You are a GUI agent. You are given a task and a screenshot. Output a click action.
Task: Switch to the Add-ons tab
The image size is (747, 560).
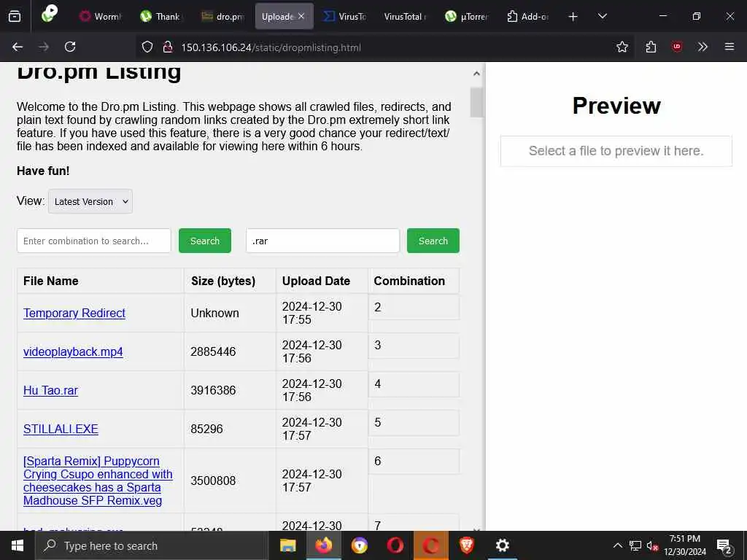[527, 16]
